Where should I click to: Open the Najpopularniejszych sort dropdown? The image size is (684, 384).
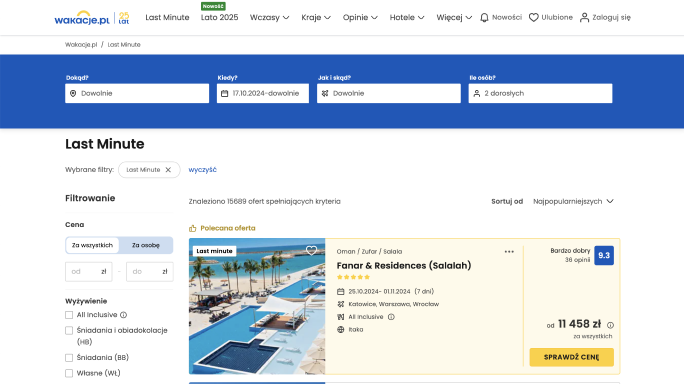(x=573, y=202)
